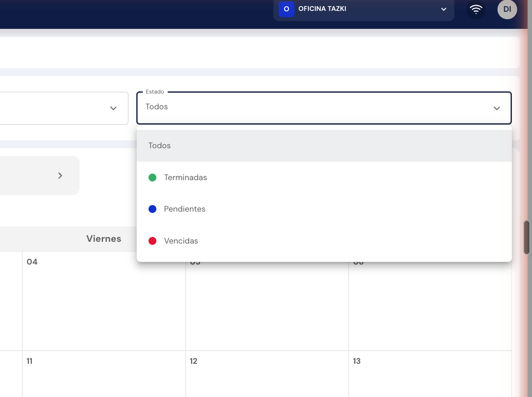Select calendar day 13
532x397 pixels.
[430, 374]
